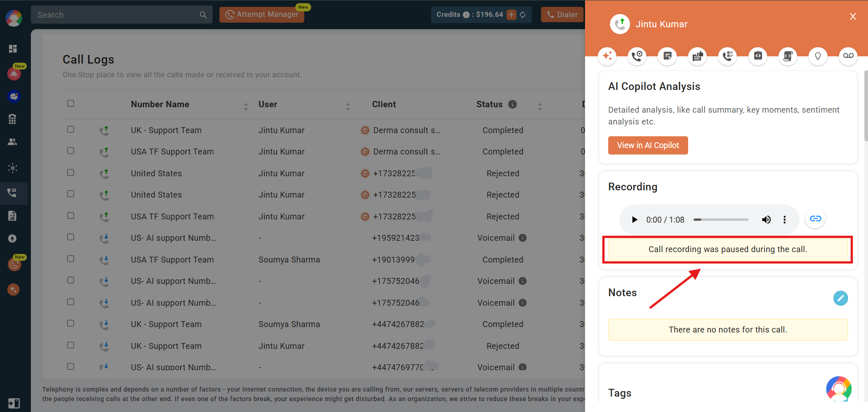The height and width of the screenshot is (412, 868).
Task: Click info icon on +195921423 Voicemail status
Action: pyautogui.click(x=522, y=238)
